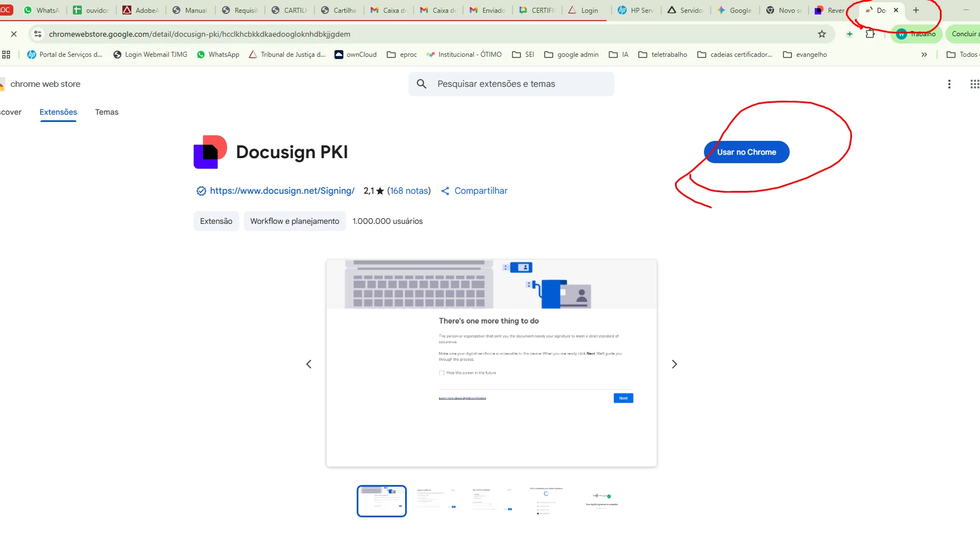Expand the eproc bookmark folder
Viewport: 980px width, 534px height.
click(402, 55)
